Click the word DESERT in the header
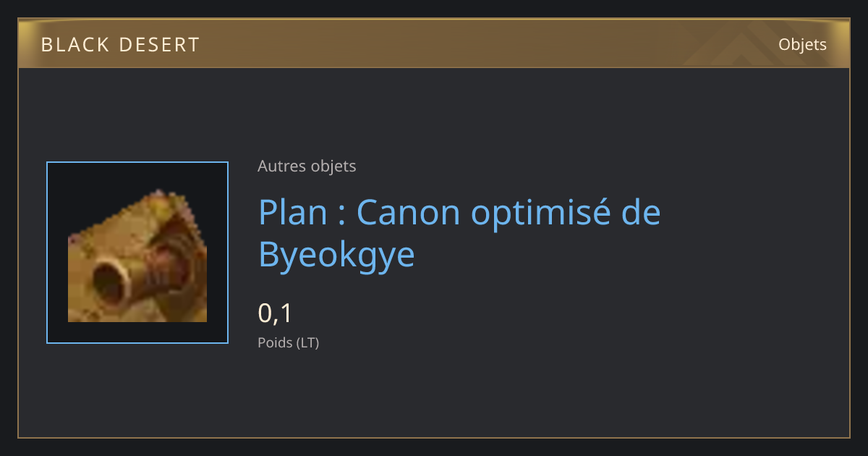 tap(159, 45)
